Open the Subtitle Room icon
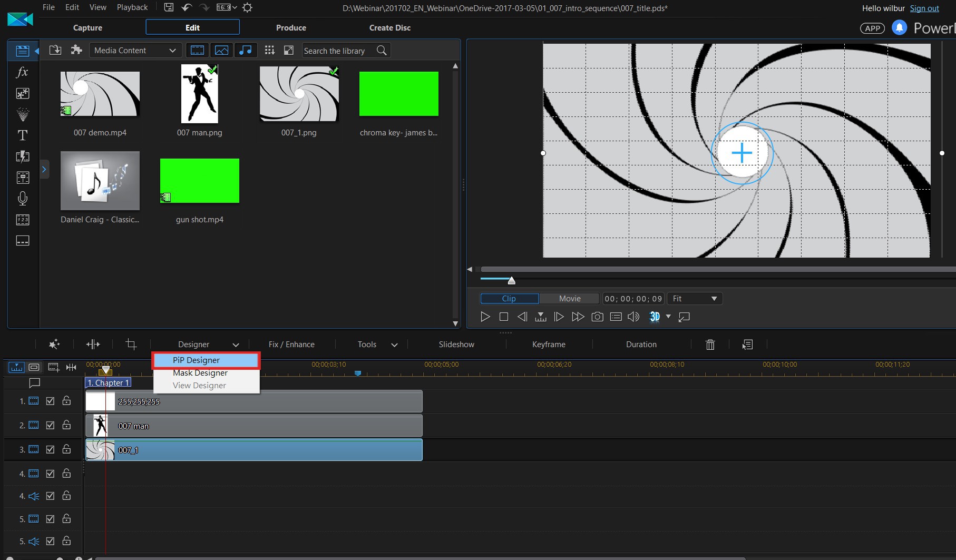 coord(22,241)
